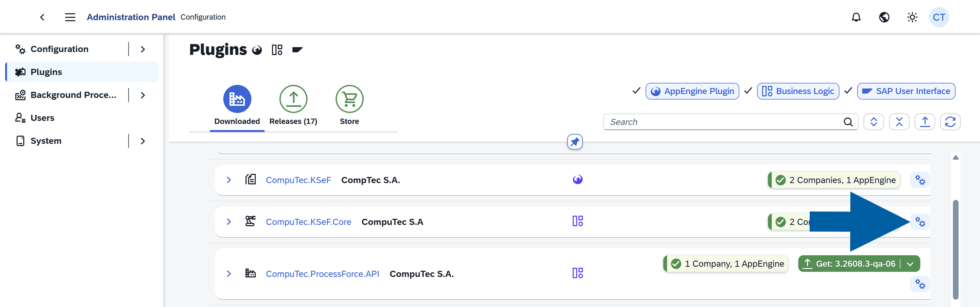Click the plugin list scrollbar thumb
Viewport: 980px width, 307px height.
coord(955,249)
